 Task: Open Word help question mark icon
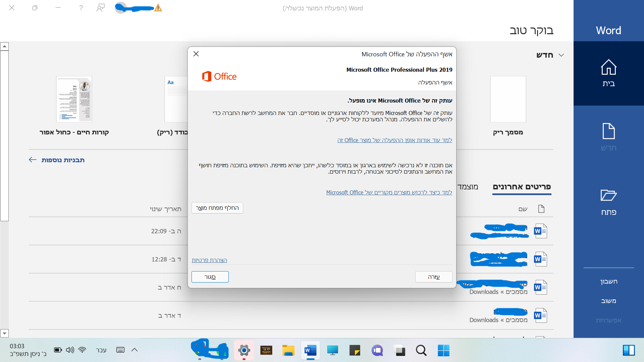(x=81, y=8)
